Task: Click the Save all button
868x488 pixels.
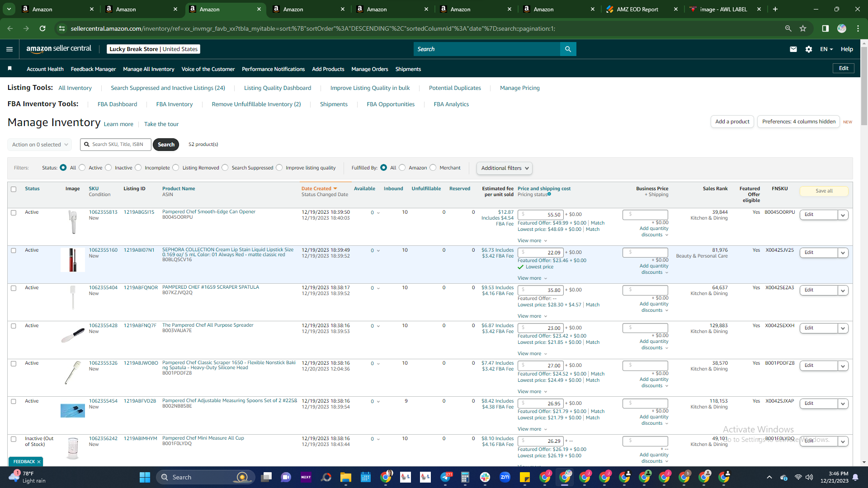Action: [x=824, y=191]
